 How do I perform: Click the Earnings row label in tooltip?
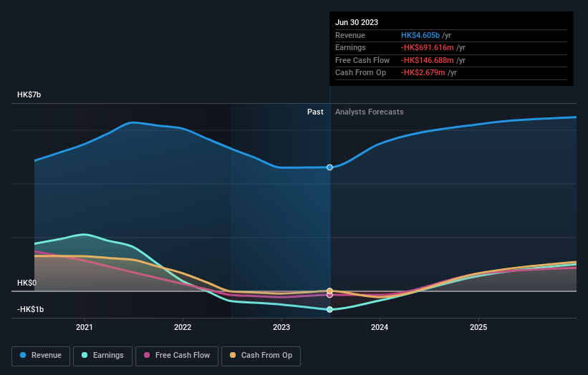coord(350,47)
